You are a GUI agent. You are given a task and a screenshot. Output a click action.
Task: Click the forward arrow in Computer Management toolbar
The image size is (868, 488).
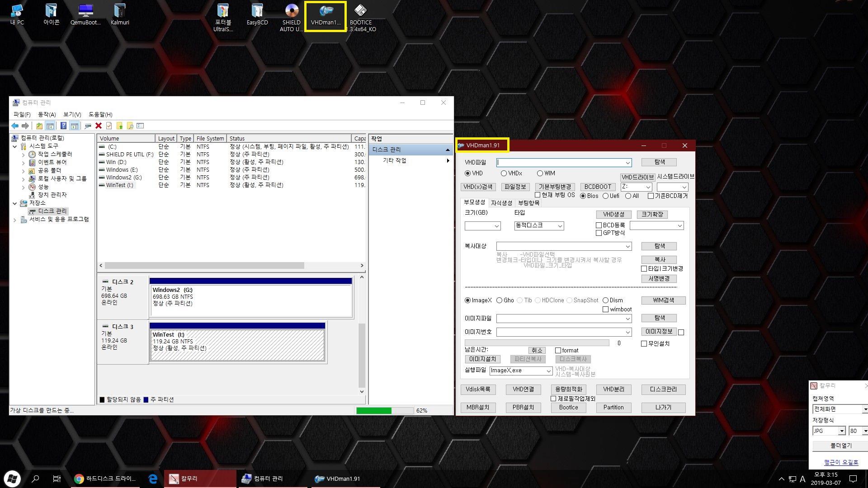tap(25, 126)
